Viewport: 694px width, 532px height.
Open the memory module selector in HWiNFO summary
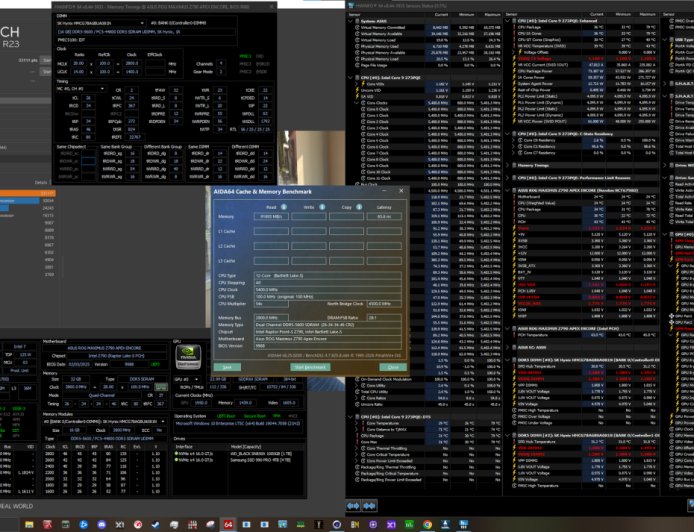[105, 422]
